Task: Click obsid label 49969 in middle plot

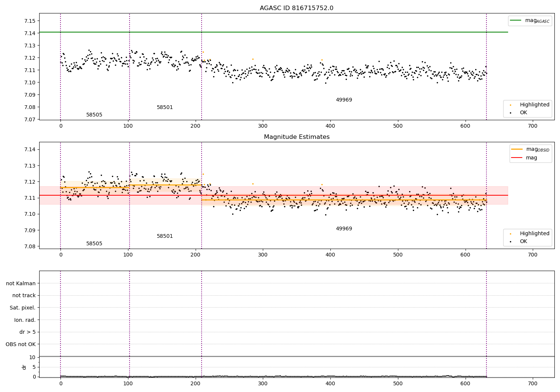Action: pos(344,229)
